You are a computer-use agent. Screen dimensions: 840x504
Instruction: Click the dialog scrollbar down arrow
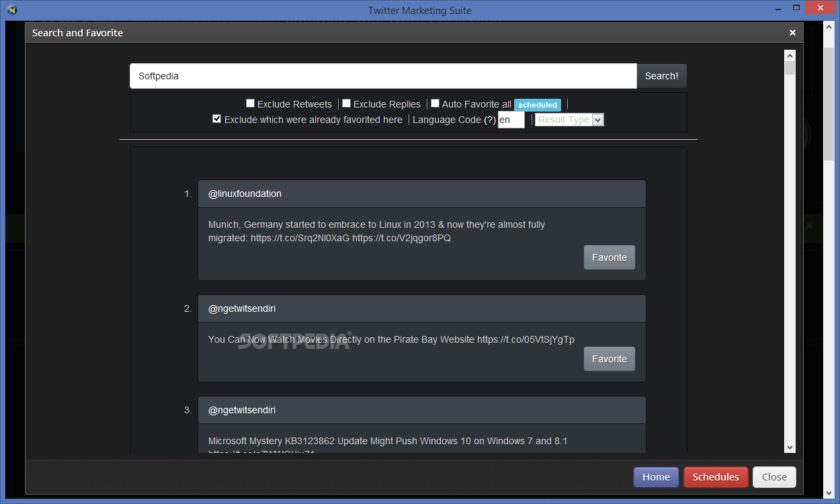tap(790, 447)
